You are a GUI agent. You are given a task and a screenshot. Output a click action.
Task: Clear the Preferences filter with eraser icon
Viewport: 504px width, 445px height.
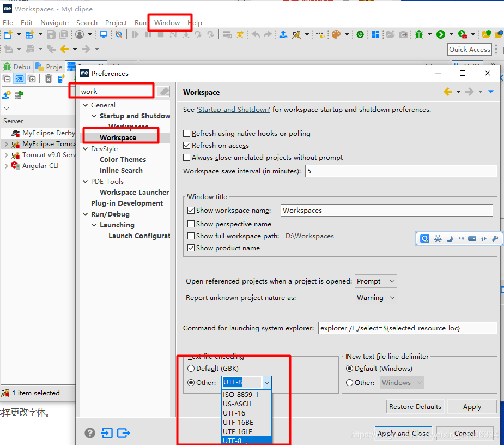[164, 92]
